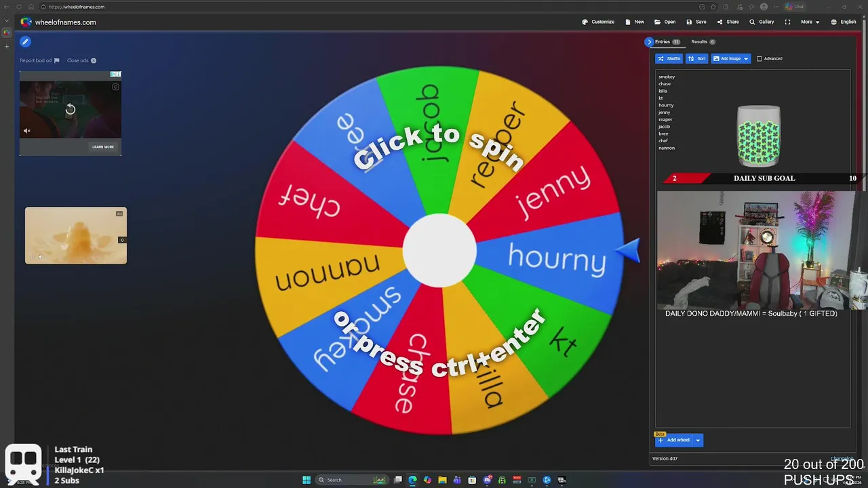
Task: Open the Copilot Chat button
Action: (794, 7)
